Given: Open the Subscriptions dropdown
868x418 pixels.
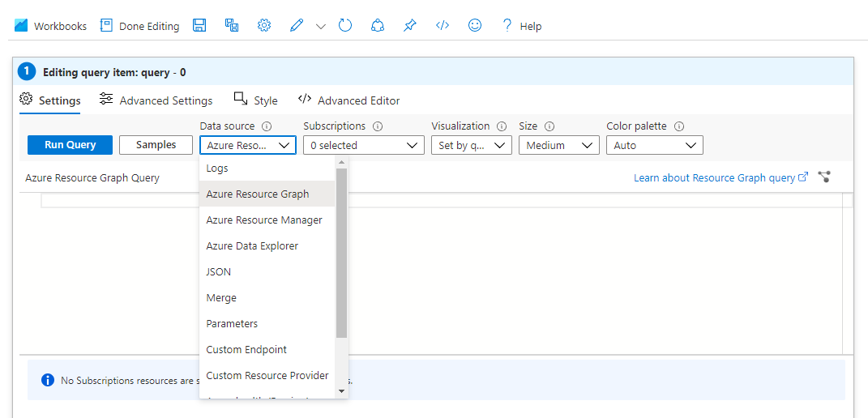Looking at the screenshot, I should tap(364, 145).
